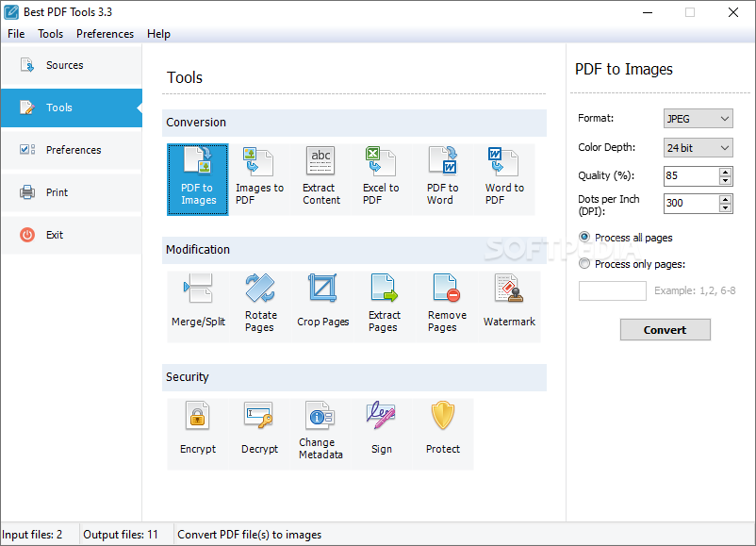Click 'Convert PDF file(s) to images' status text
The image size is (756, 546).
249,535
